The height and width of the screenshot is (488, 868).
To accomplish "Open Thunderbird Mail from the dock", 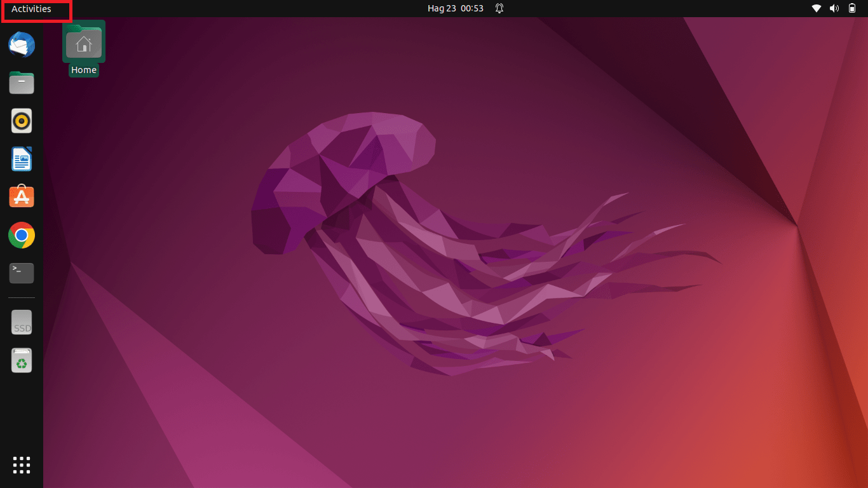I will click(22, 44).
